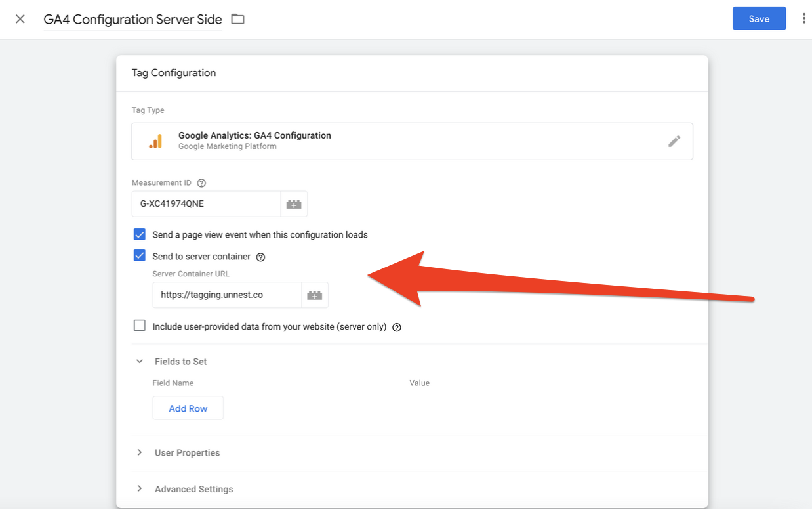Click the Value column header
This screenshot has width=812, height=512.
tap(420, 383)
